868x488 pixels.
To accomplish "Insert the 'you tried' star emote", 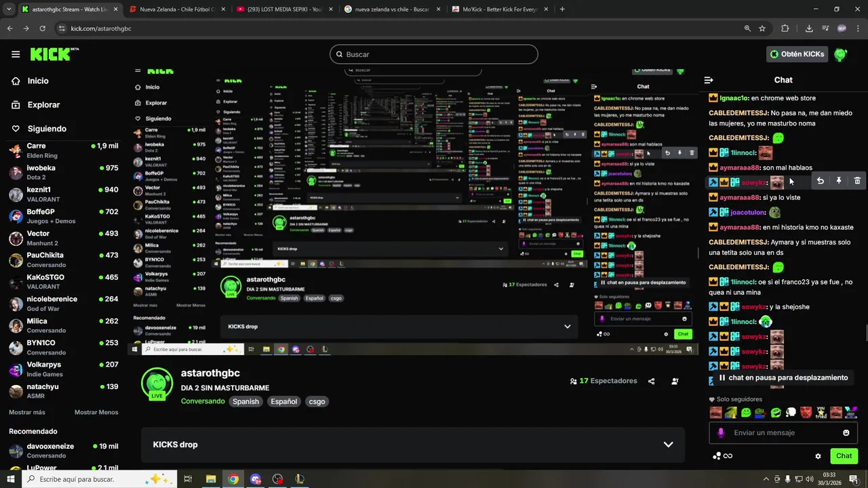I will (x=821, y=412).
